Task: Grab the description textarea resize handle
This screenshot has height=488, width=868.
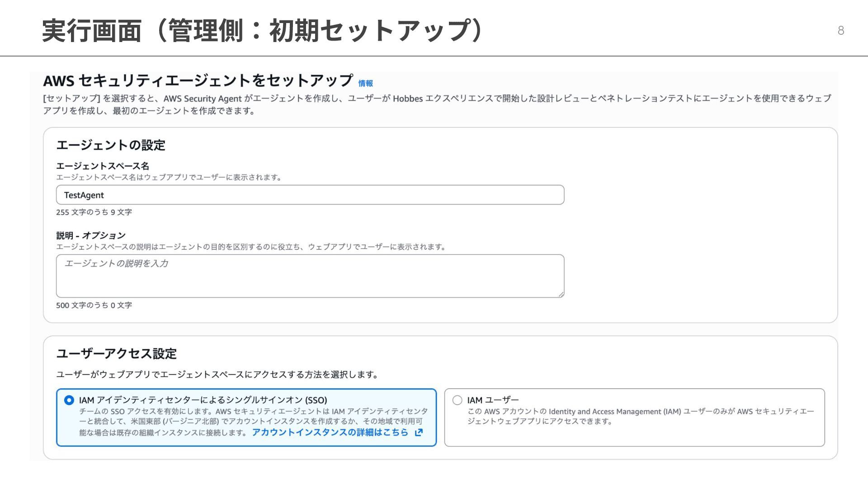Action: [x=561, y=294]
